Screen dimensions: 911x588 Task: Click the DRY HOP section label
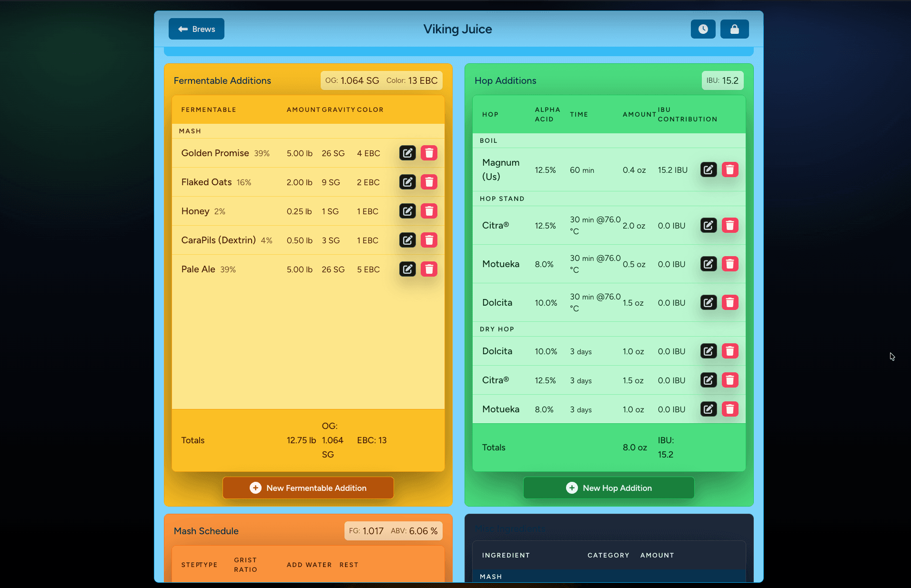(496, 329)
